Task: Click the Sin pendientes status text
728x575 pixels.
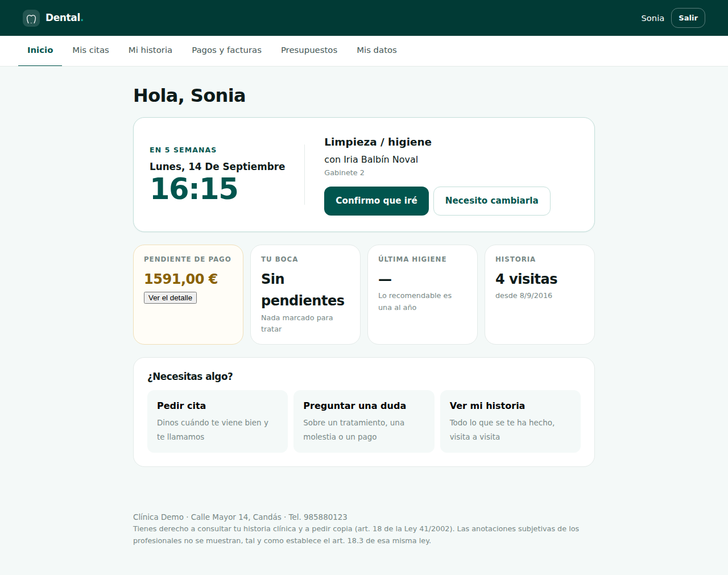Action: 303,289
